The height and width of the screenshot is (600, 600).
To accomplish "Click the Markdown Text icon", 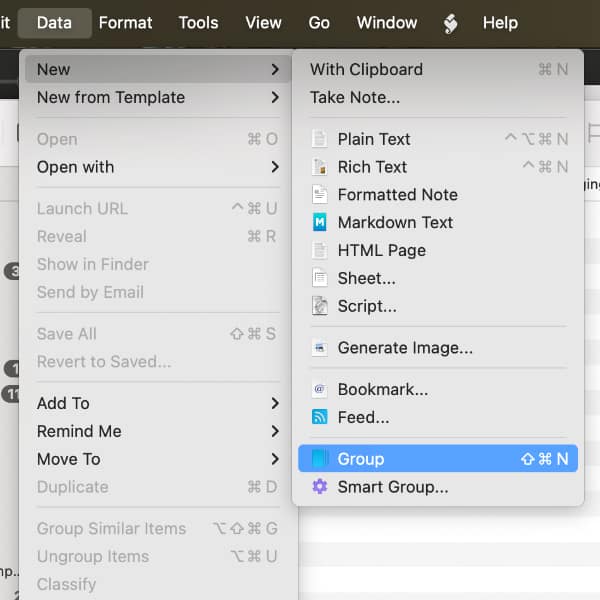I will pyautogui.click(x=320, y=222).
